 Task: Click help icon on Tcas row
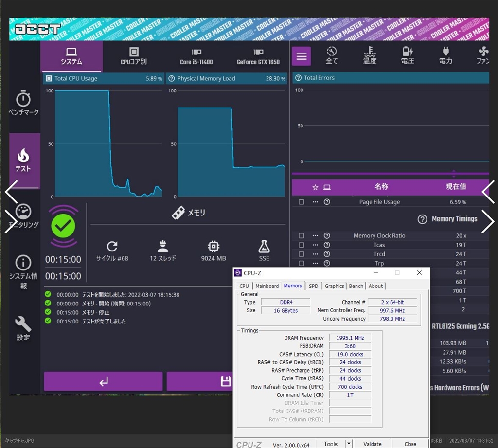click(x=327, y=245)
